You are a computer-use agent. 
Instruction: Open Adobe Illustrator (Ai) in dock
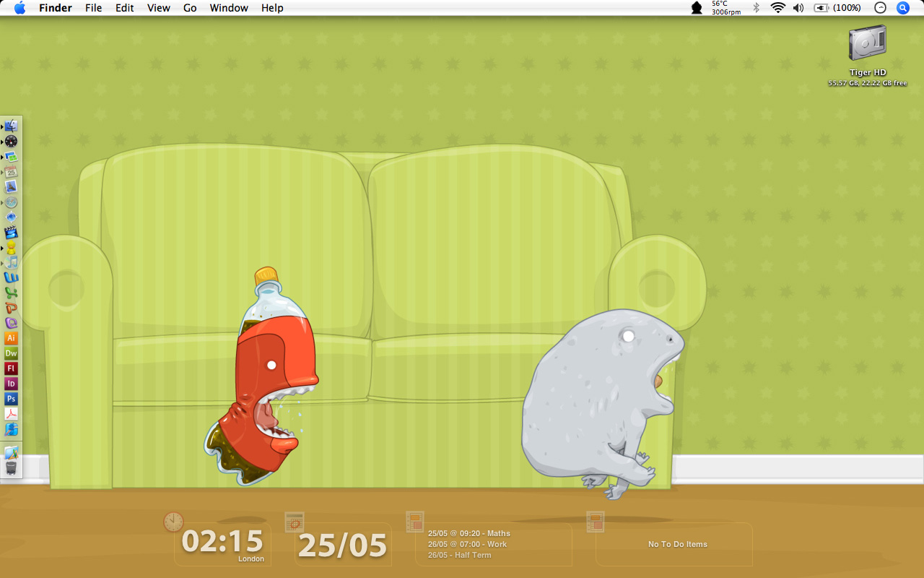pos(11,338)
